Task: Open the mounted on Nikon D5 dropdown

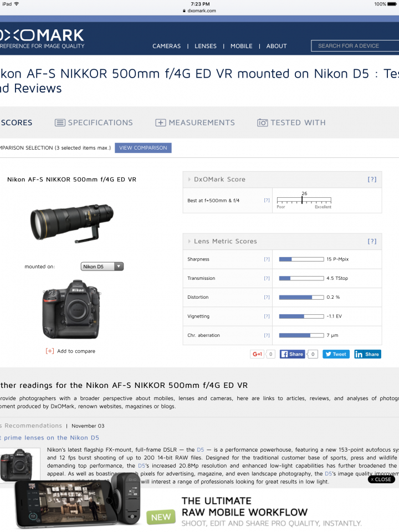Action: click(102, 267)
